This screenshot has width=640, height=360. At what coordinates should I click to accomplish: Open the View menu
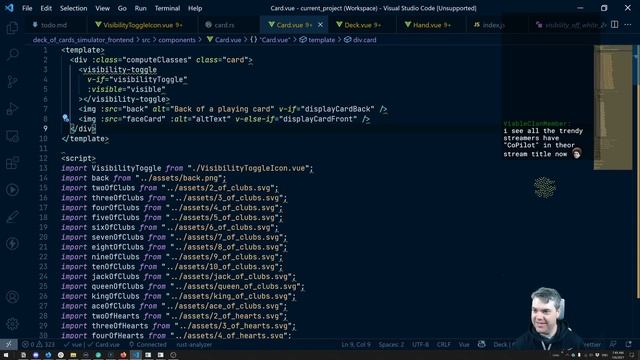click(102, 8)
